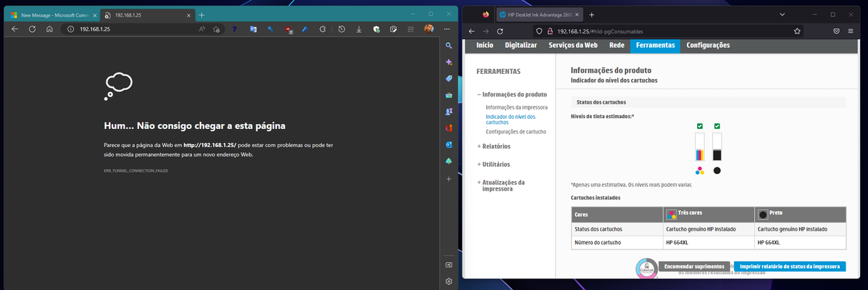Click the black ink level bar
The width and height of the screenshot is (868, 290).
[717, 146]
